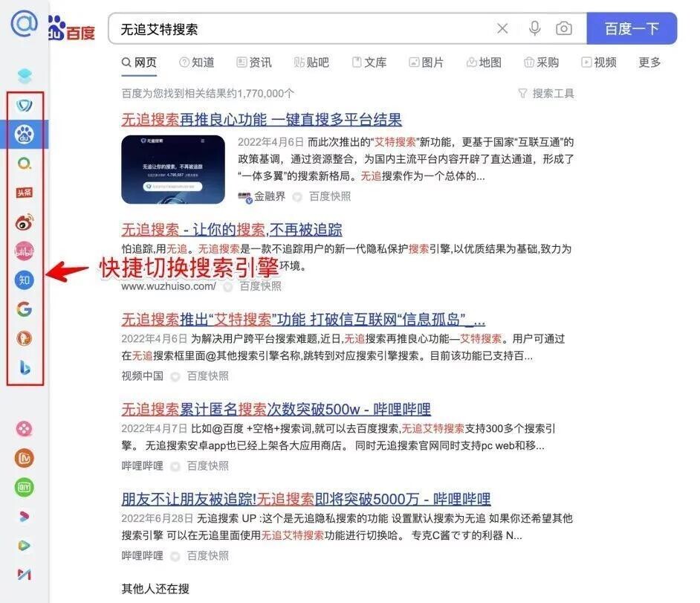Select the Toutiao red sidebar icon

pyautogui.click(x=24, y=193)
